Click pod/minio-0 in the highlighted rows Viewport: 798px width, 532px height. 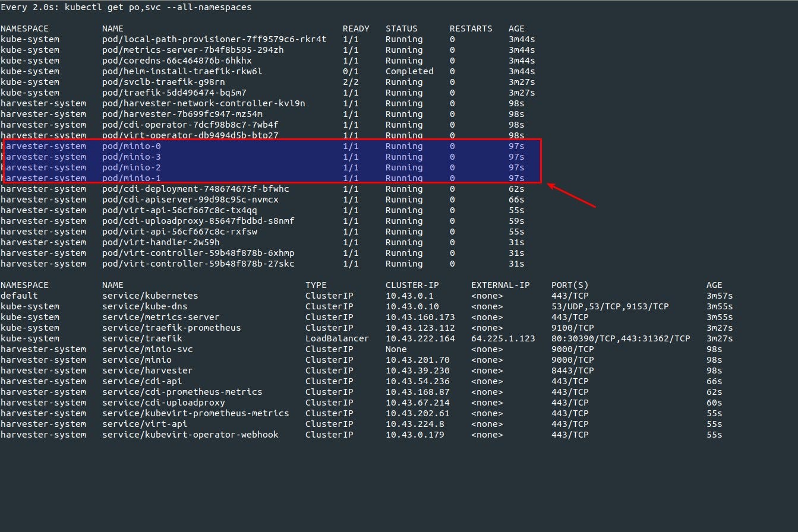click(131, 146)
